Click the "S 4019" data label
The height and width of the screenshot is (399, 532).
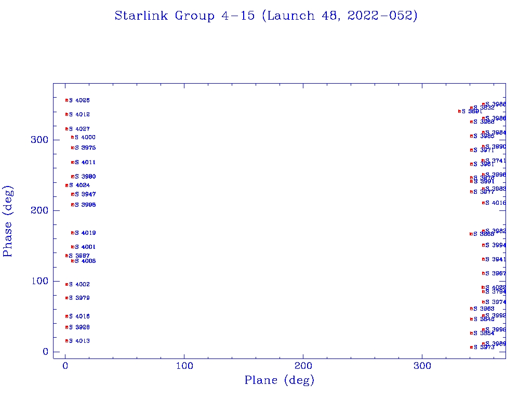(x=85, y=233)
